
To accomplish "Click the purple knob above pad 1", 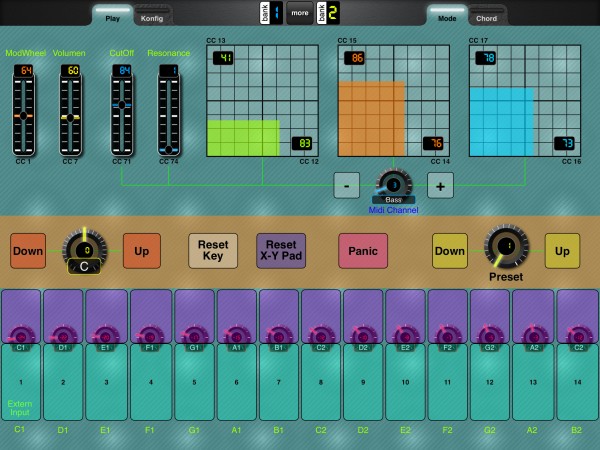I will tap(21, 336).
